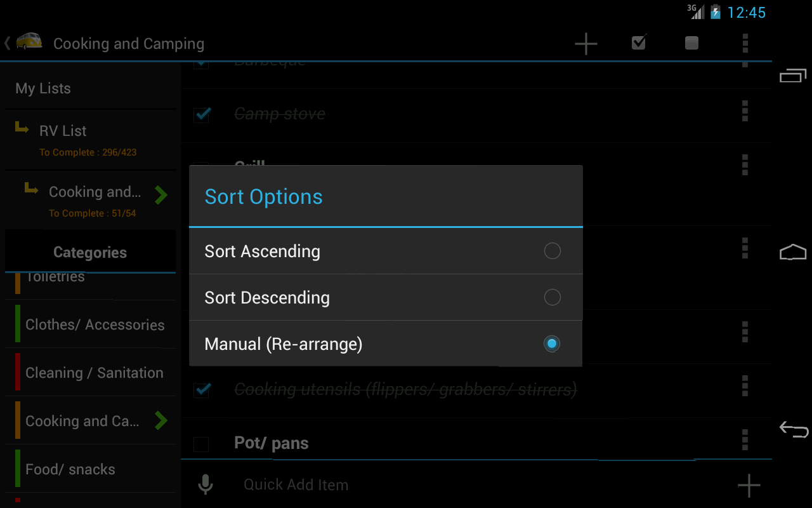Open the RV List entry
This screenshot has width=812, height=508.
[63, 131]
